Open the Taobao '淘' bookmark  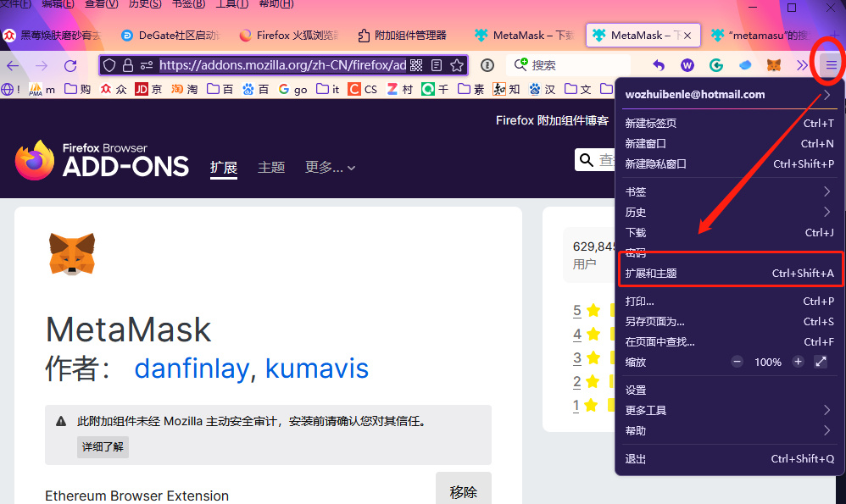coord(185,89)
